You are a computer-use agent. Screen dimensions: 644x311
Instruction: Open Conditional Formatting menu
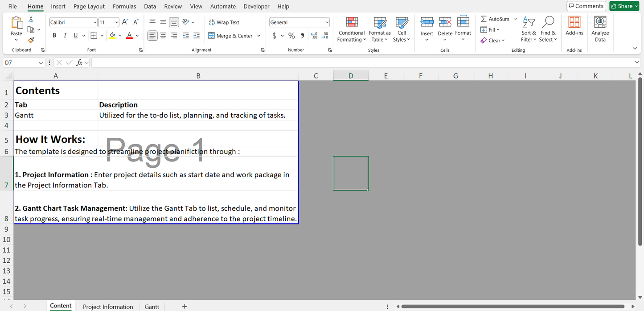pyautogui.click(x=351, y=29)
